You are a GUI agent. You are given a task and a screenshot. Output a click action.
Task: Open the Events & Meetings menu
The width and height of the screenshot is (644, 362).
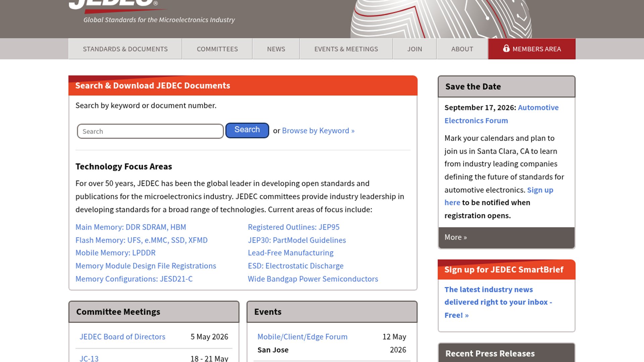pos(346,49)
